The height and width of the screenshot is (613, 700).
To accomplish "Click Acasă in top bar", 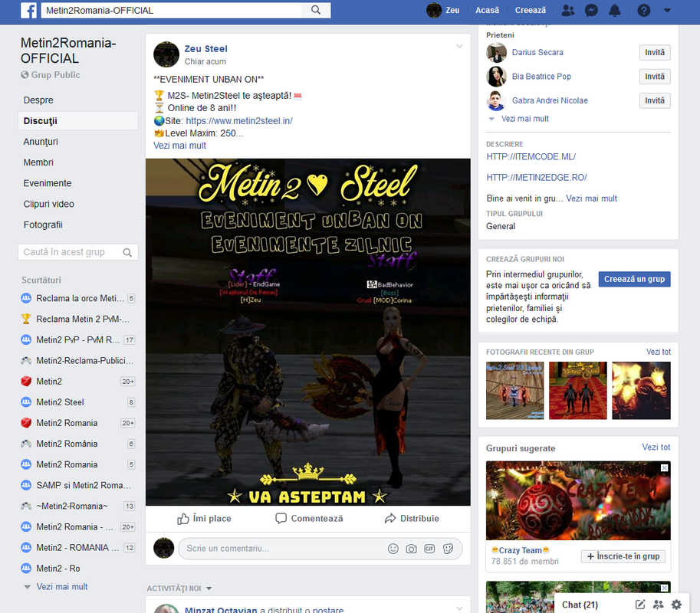I will pyautogui.click(x=487, y=10).
